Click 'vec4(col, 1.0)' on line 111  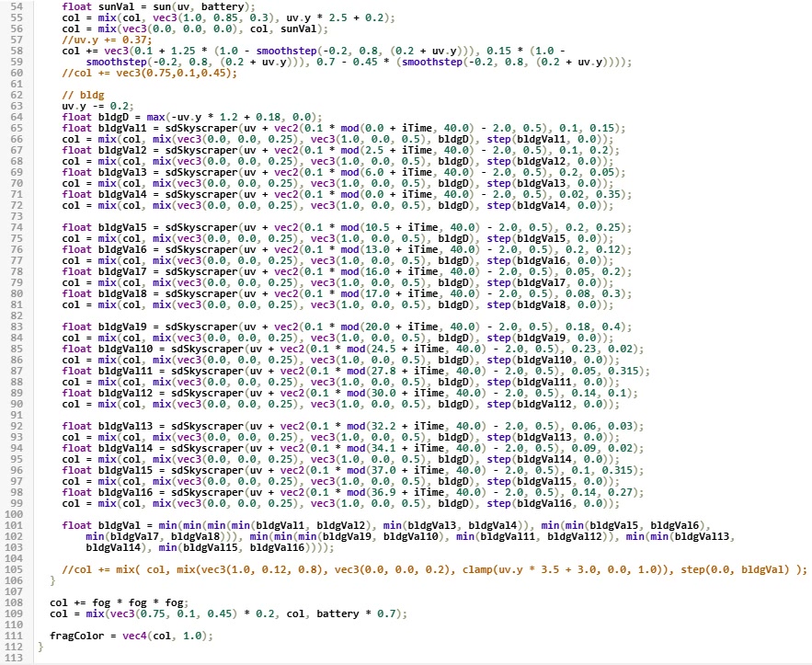pos(165,636)
